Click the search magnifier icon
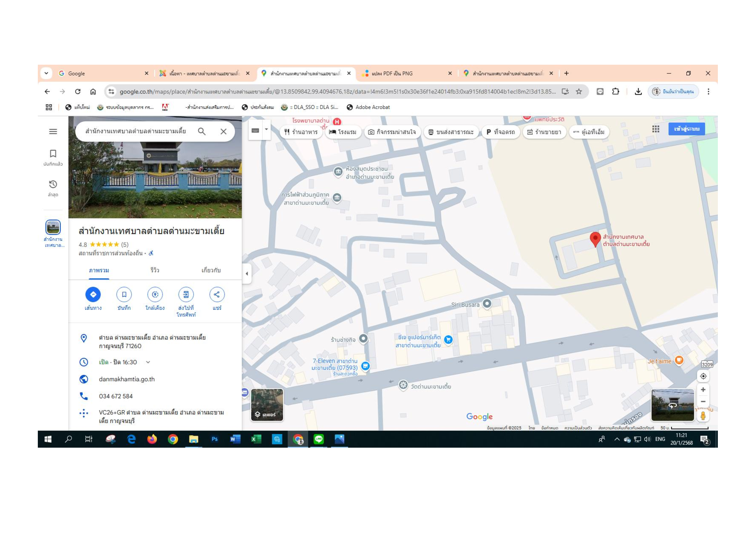Screen dimensions: 756x535 point(202,131)
